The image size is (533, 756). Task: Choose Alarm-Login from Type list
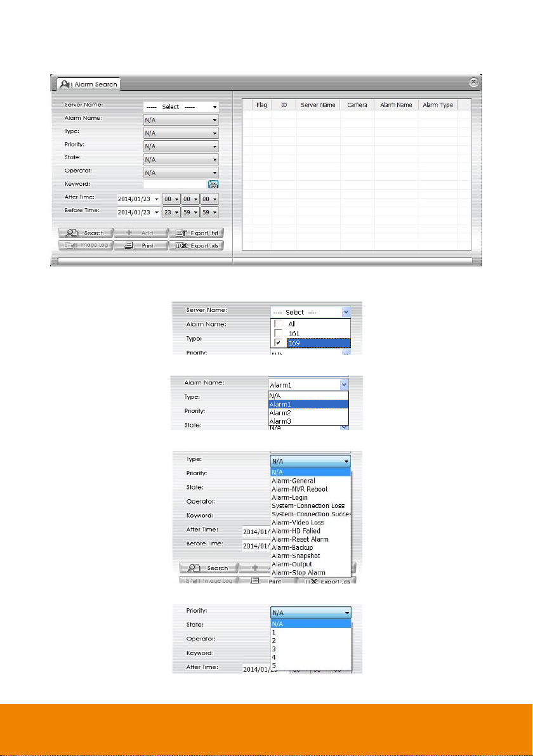(x=311, y=497)
